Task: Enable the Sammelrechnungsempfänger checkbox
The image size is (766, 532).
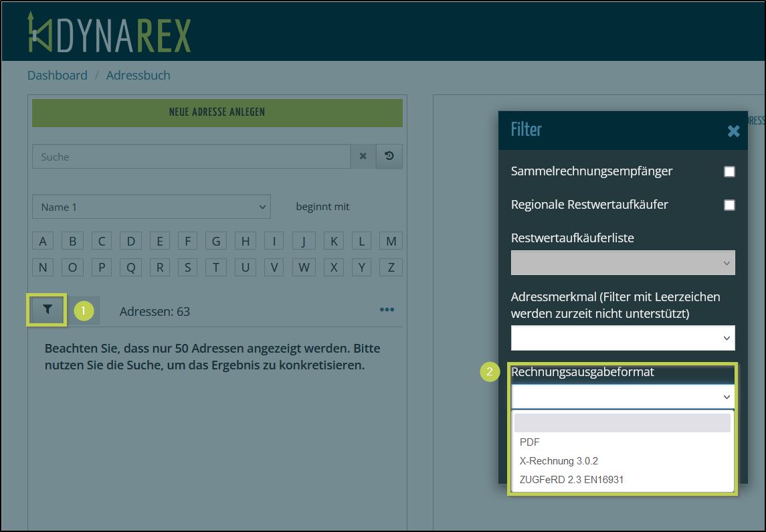Action: (729, 172)
